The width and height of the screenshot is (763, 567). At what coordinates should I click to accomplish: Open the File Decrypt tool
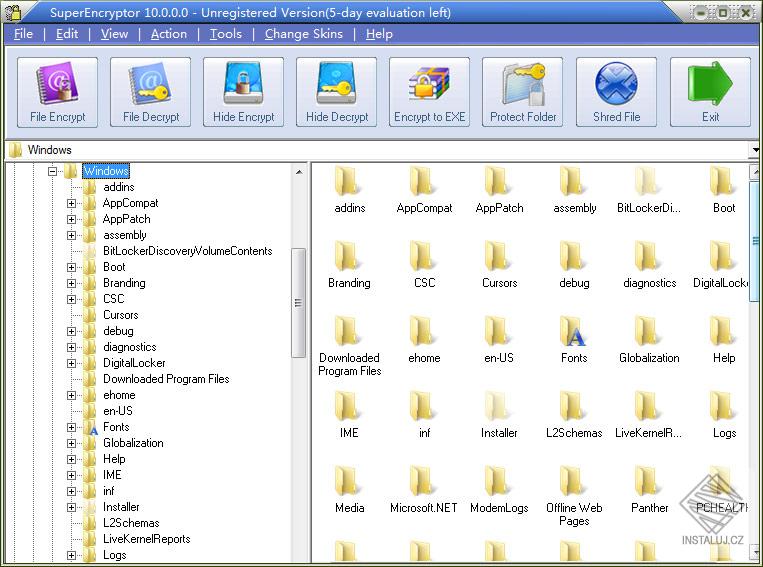tap(151, 91)
